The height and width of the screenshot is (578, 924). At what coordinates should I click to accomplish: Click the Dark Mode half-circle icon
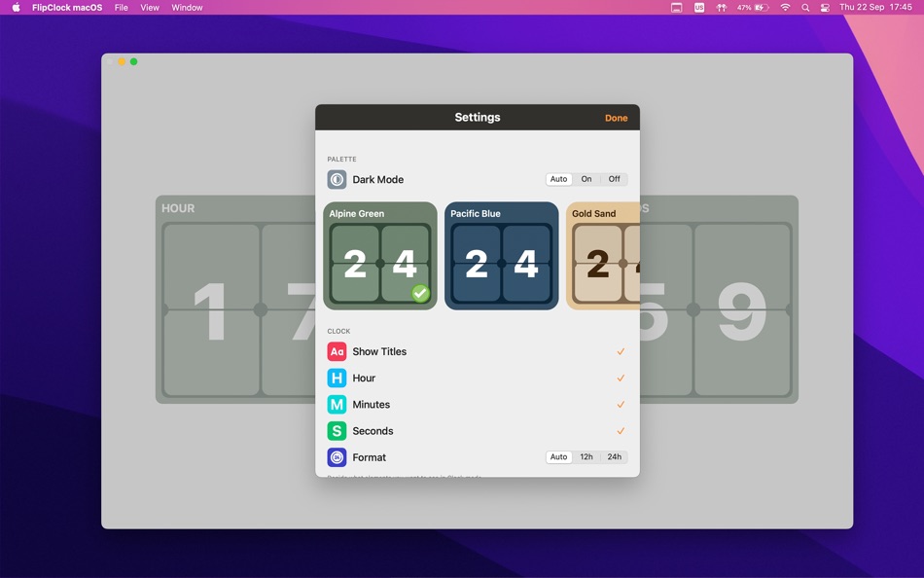click(337, 179)
